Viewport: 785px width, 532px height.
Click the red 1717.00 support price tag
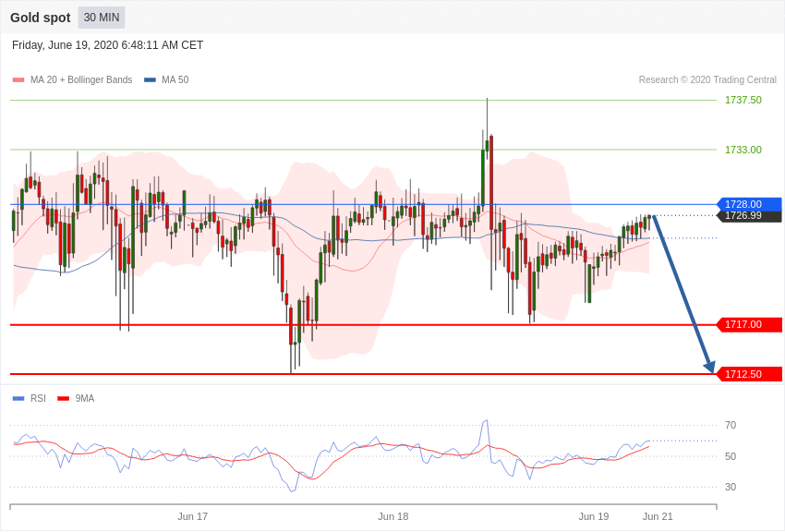[750, 324]
